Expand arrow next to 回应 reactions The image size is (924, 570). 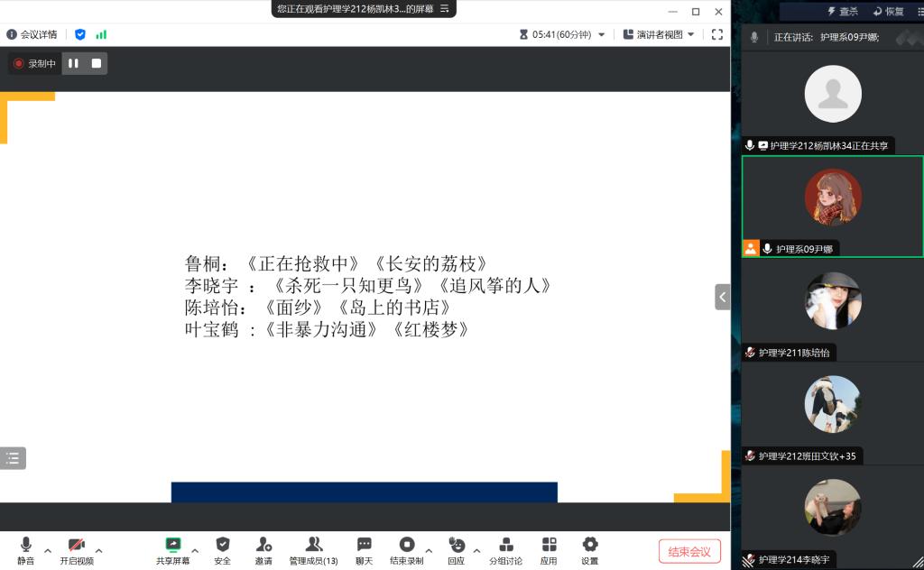(476, 550)
